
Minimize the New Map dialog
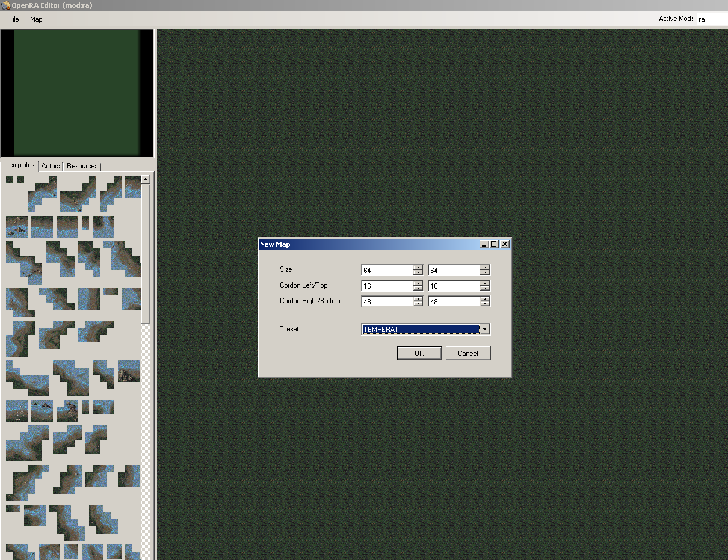[x=484, y=244]
